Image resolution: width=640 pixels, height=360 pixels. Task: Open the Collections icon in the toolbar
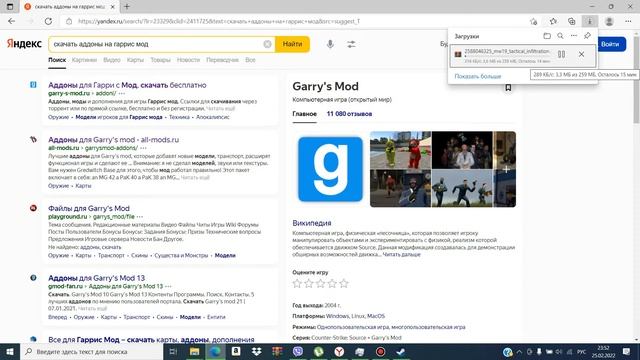pyautogui.click(x=571, y=21)
